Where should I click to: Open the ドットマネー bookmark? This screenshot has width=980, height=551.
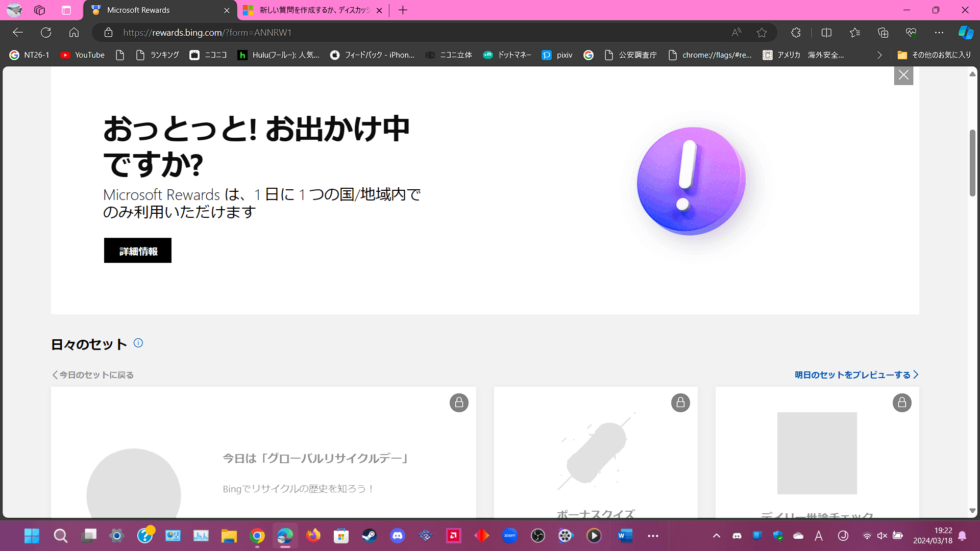click(x=507, y=55)
